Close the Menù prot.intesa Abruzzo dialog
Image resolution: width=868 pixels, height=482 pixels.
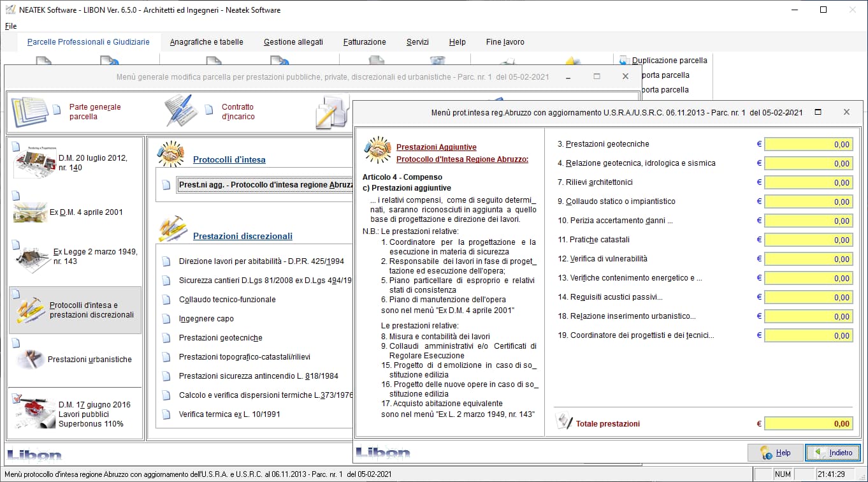point(846,112)
